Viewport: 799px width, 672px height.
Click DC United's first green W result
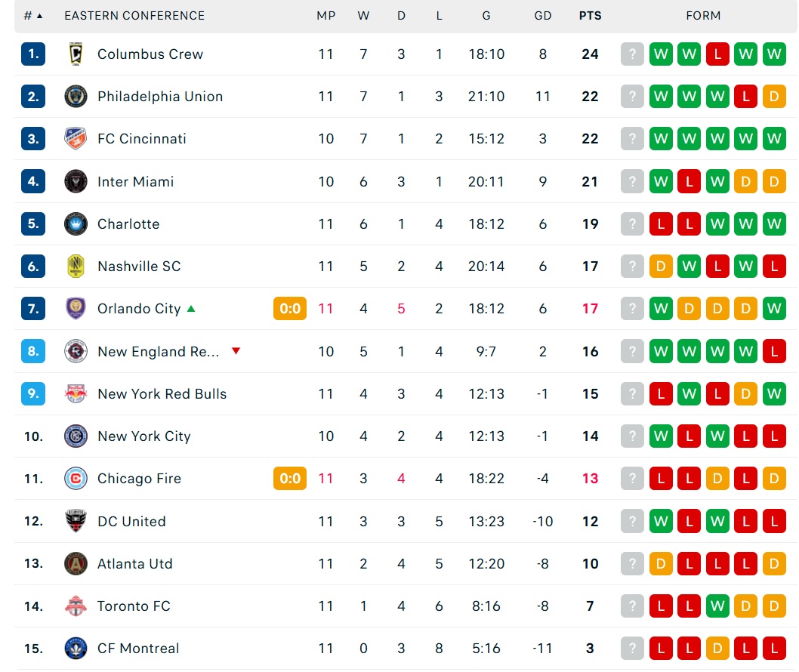(x=661, y=521)
